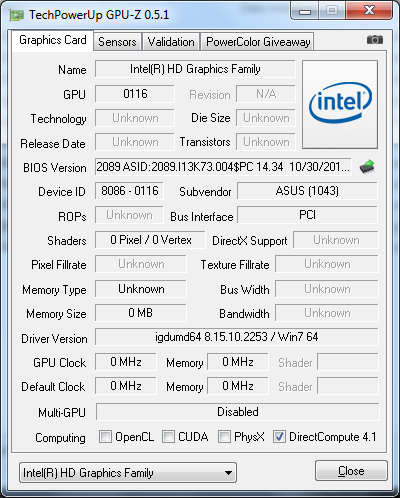Click the BIOS save chip icon
Screen dimensions: 400x498
[367, 167]
